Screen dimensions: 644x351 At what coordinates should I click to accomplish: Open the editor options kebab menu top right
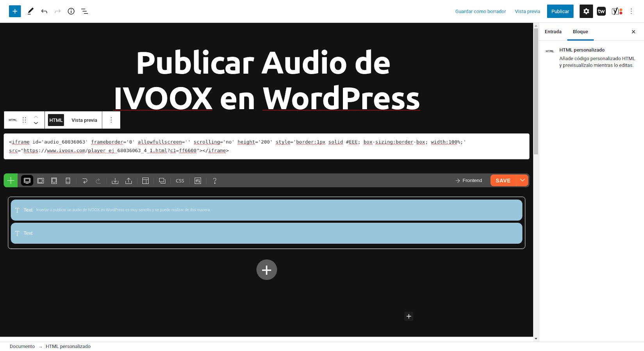click(631, 11)
